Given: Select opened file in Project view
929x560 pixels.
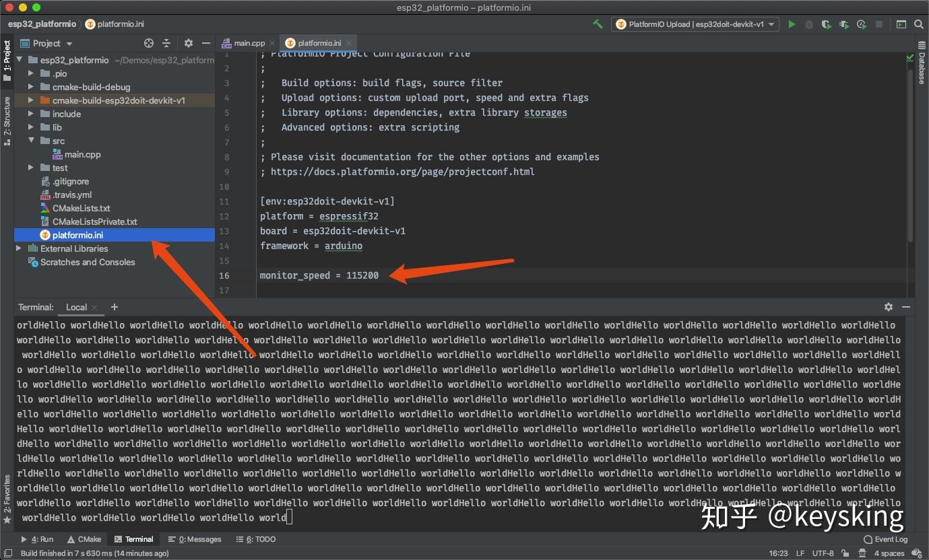Looking at the screenshot, I should [148, 43].
